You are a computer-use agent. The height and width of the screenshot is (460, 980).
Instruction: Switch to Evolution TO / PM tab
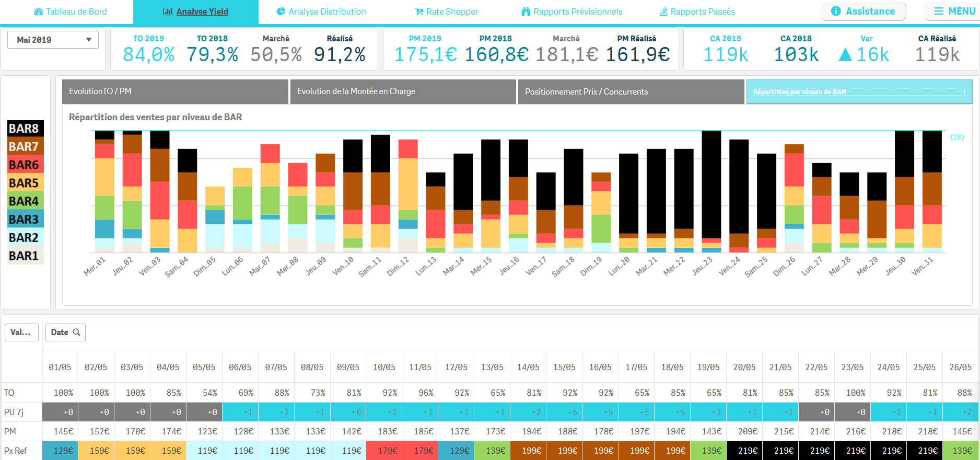(x=175, y=91)
